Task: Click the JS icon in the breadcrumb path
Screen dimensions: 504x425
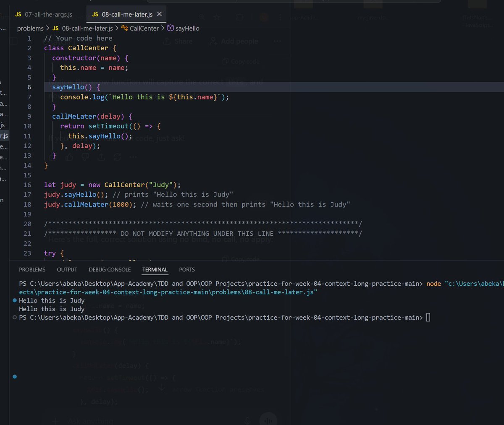Action: coord(55,28)
